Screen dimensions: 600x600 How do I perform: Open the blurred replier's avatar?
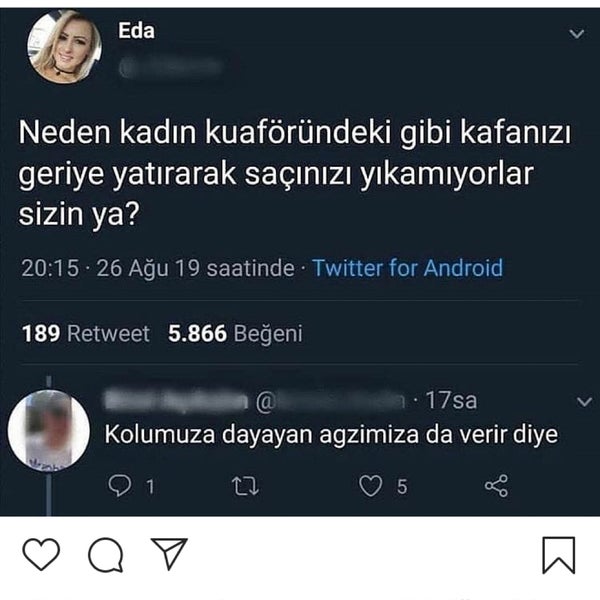click(x=49, y=431)
